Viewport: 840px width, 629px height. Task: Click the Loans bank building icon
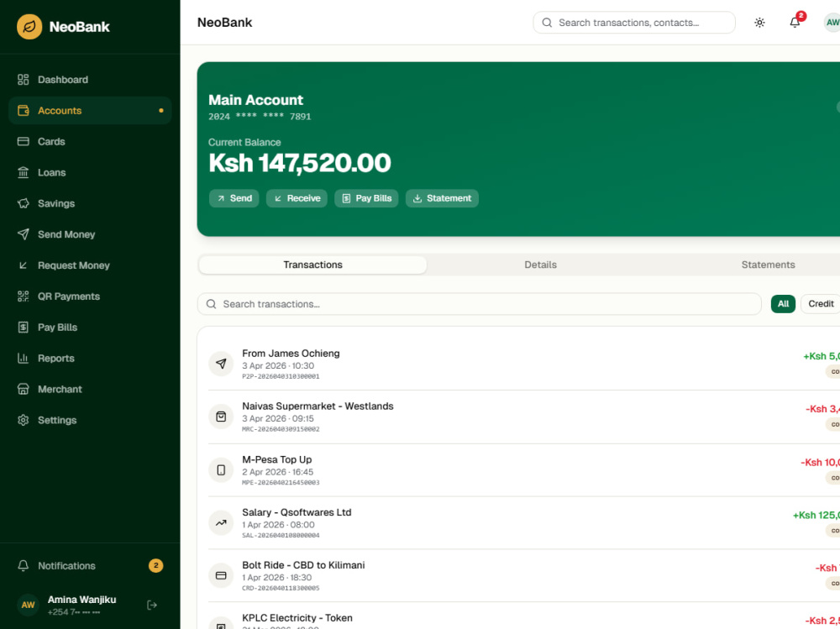(x=23, y=172)
